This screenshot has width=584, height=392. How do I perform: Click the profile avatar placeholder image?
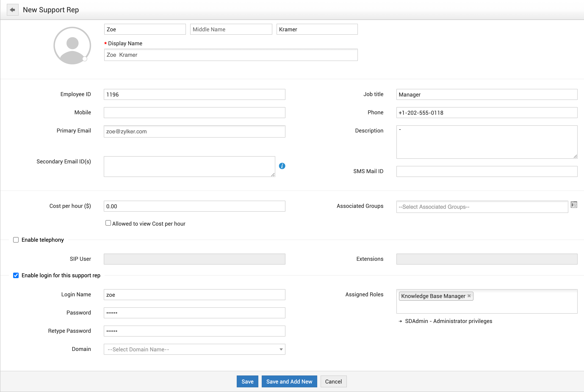[72, 46]
